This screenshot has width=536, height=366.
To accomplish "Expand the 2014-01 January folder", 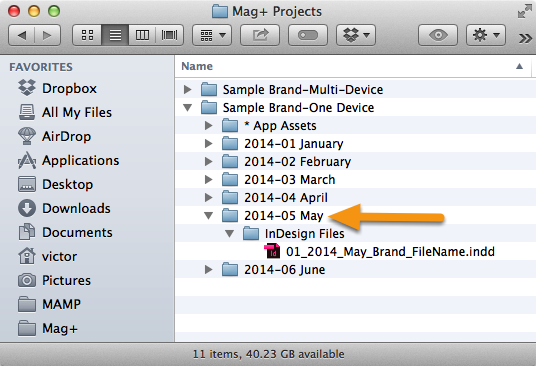I will point(209,144).
